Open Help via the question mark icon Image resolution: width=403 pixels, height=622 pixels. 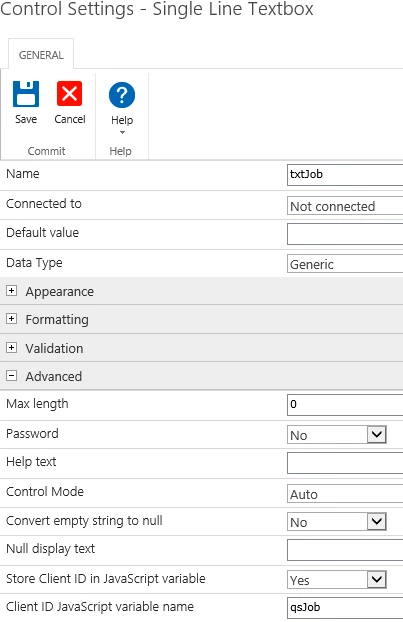tap(122, 95)
